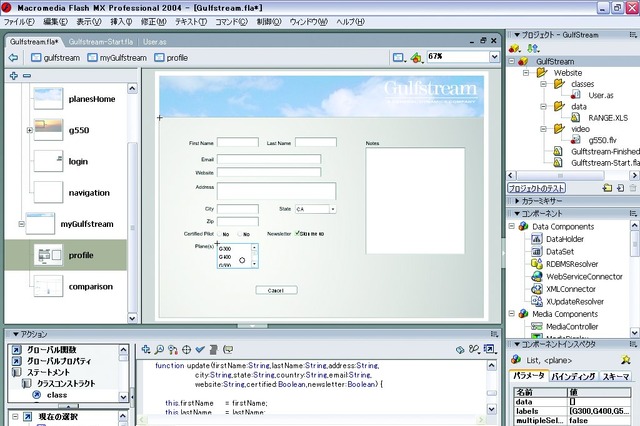
Task: Click the Insert Target Path crosshair icon
Action: [186, 349]
